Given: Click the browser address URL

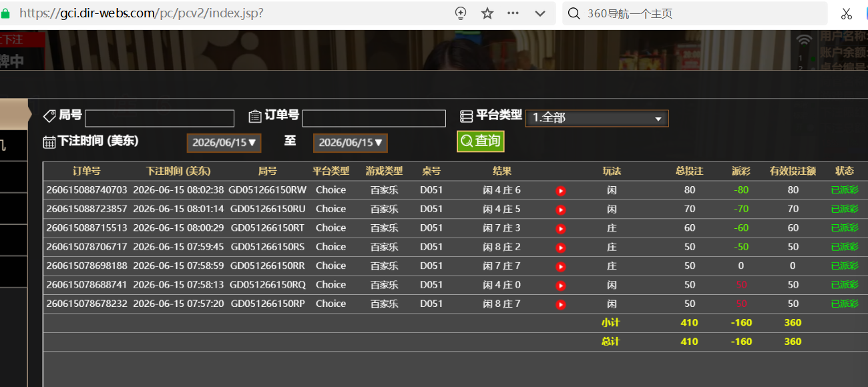Looking at the screenshot, I should click(x=141, y=13).
